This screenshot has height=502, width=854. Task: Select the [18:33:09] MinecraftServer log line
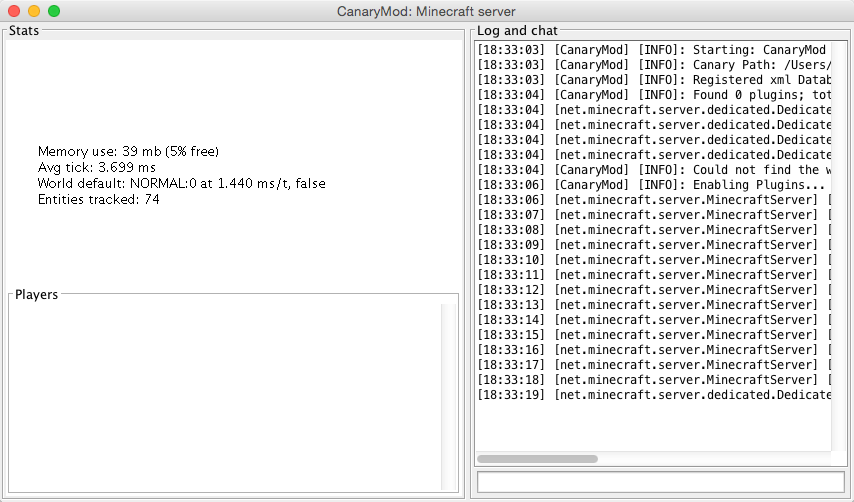coord(654,245)
